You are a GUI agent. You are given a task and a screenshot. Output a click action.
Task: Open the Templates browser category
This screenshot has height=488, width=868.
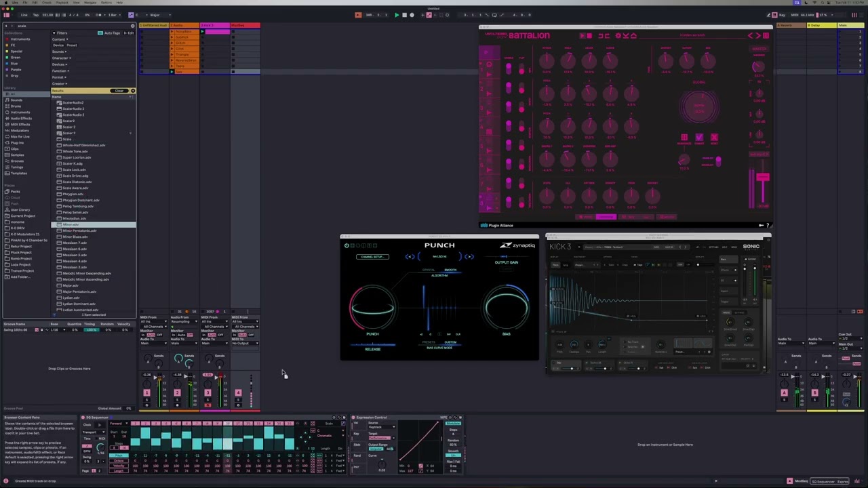pos(18,173)
